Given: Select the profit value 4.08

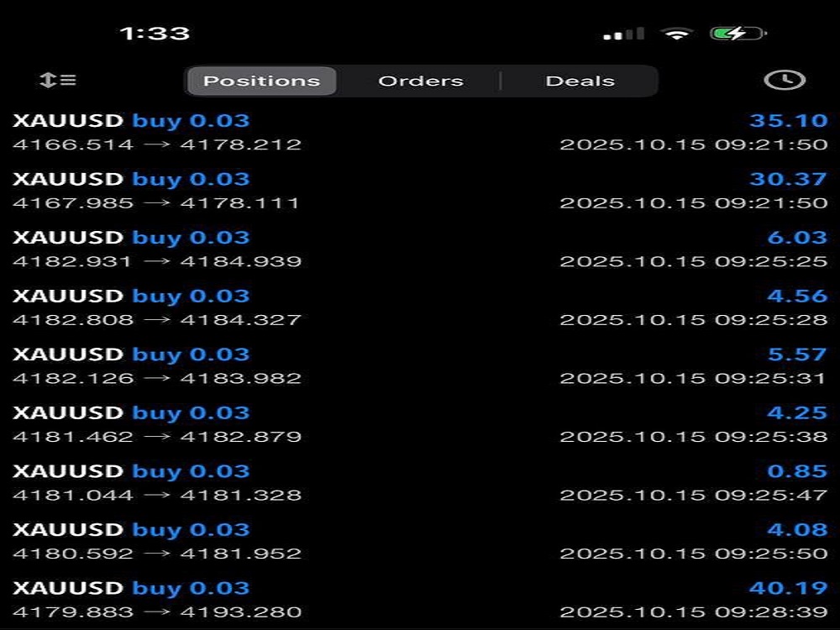Looking at the screenshot, I should [798, 529].
